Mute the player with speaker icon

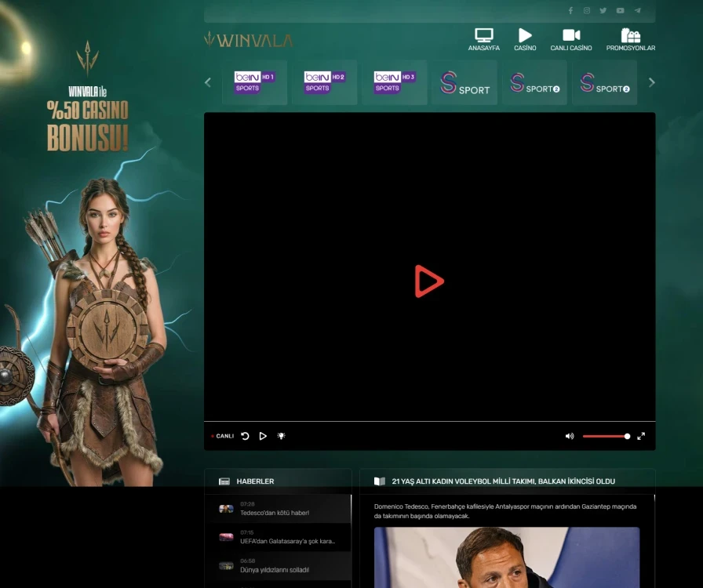pos(570,436)
